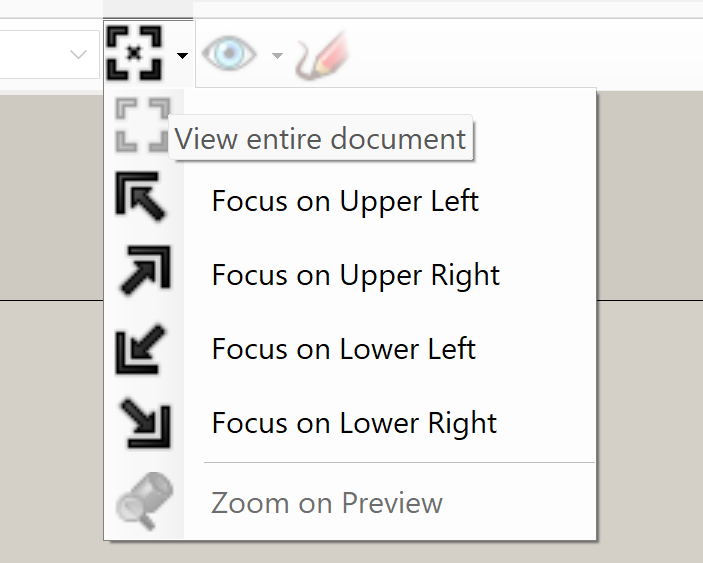Screen dimensions: 703x563
Task: Select the Focus on Lower Right label
Action: [x=354, y=423]
